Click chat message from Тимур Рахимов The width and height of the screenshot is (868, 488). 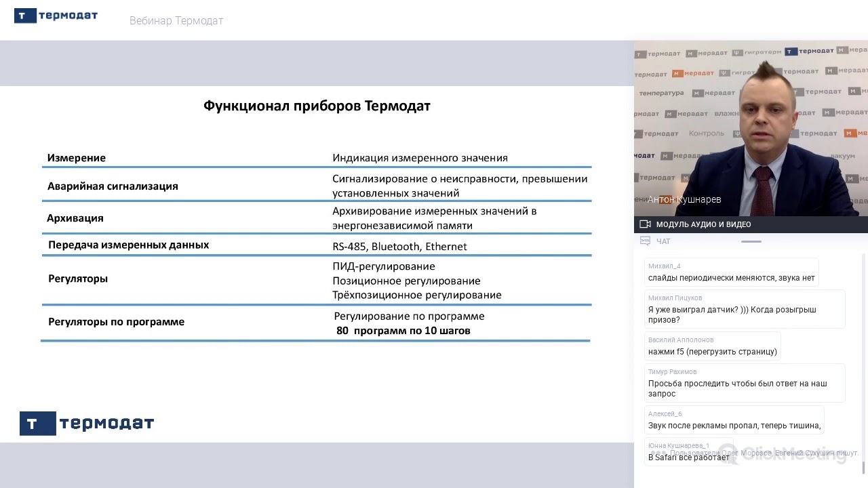pos(745,383)
